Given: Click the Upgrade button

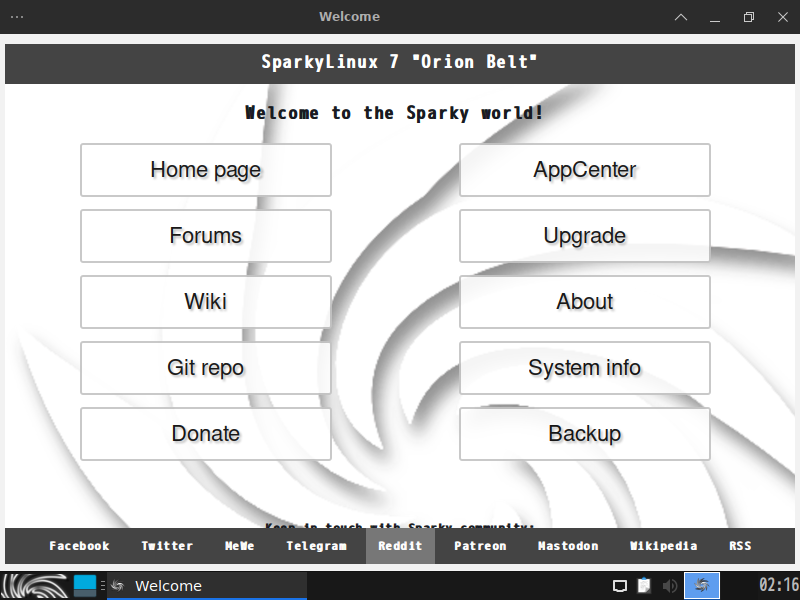Looking at the screenshot, I should click(585, 236).
